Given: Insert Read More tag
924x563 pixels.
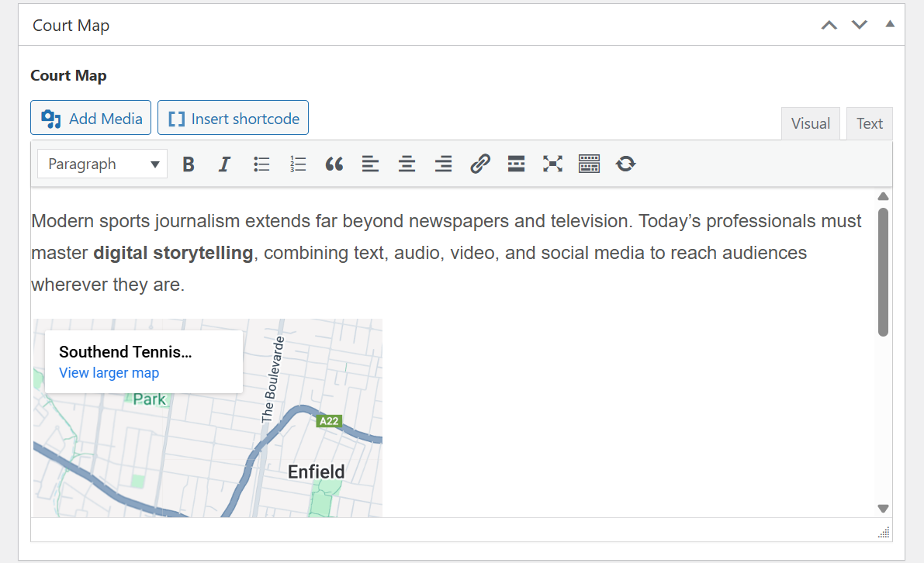Looking at the screenshot, I should [x=516, y=164].
